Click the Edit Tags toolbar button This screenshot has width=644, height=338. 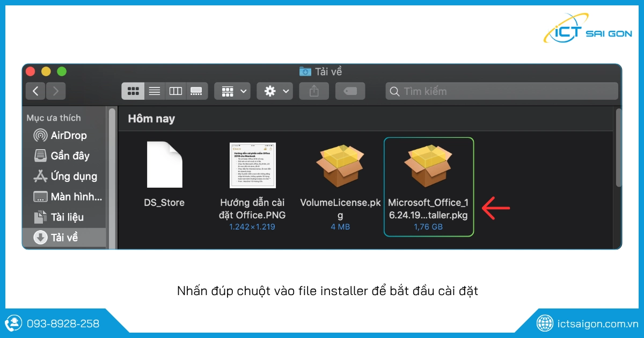click(x=350, y=91)
